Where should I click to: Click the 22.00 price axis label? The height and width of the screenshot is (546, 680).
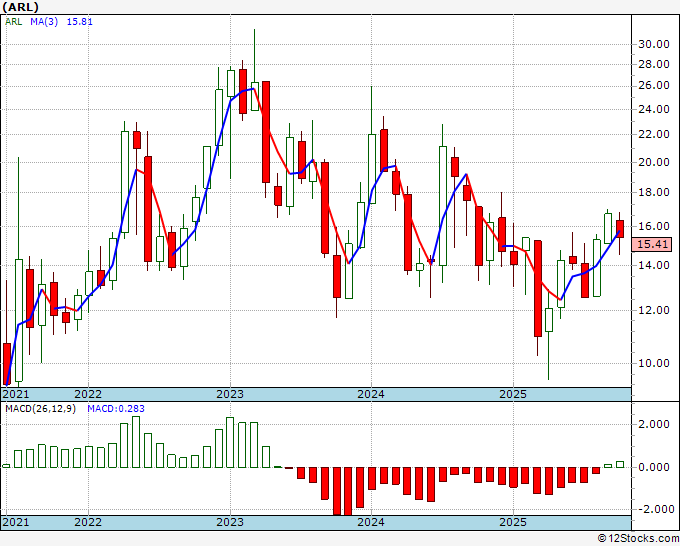click(654, 134)
